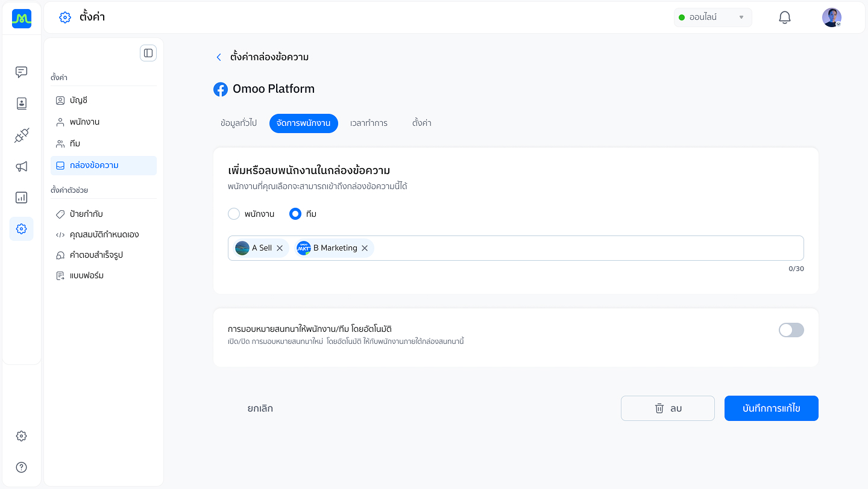Open the chat conversations icon in left rail
Image resolution: width=868 pixels, height=489 pixels.
(22, 72)
